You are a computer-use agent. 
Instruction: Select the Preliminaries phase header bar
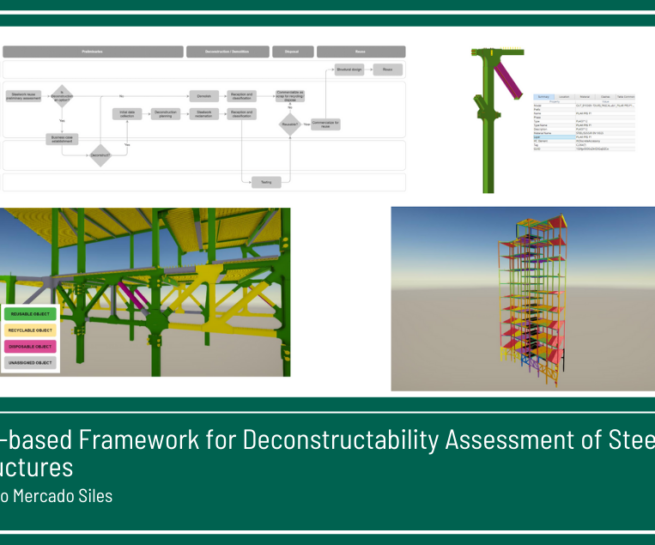pos(91,51)
